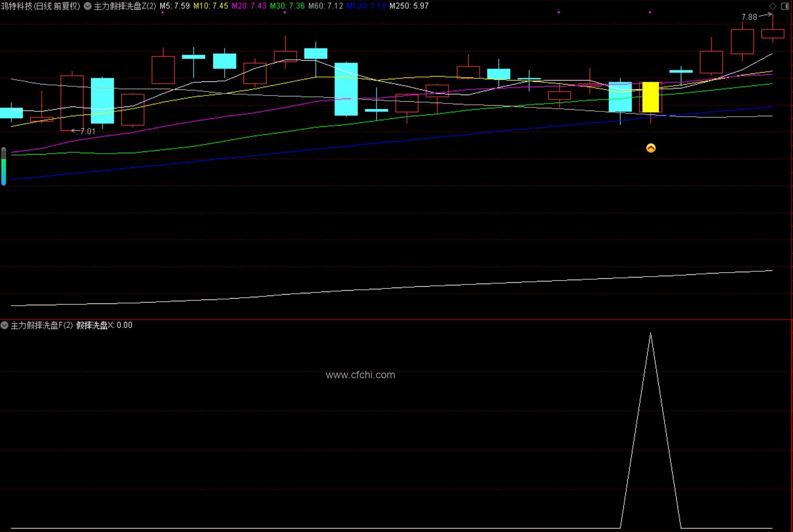793x532 pixels.
Task: Select the M250: 5.97 moving average label
Action: 409,6
